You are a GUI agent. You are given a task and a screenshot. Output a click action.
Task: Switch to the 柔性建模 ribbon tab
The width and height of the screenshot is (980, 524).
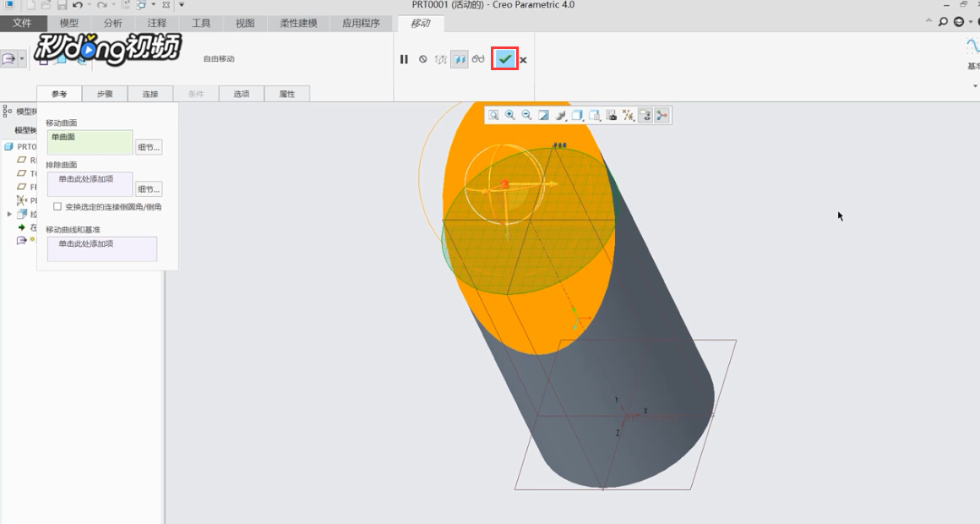(299, 23)
